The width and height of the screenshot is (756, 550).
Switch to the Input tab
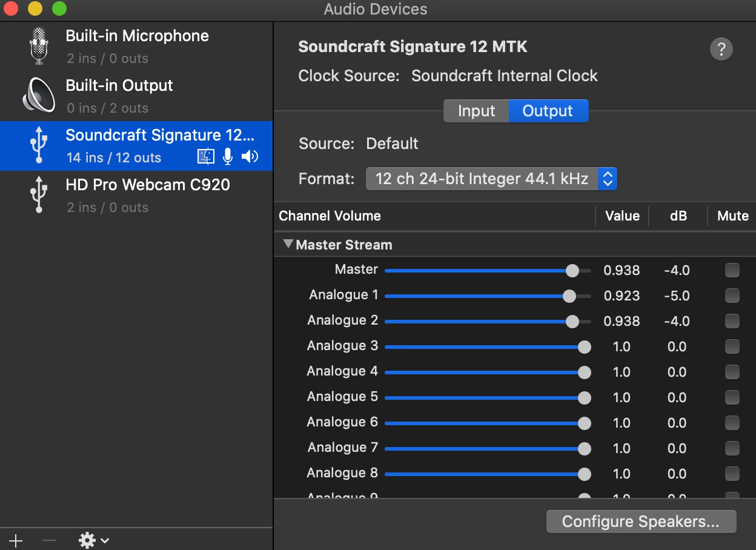point(476,111)
